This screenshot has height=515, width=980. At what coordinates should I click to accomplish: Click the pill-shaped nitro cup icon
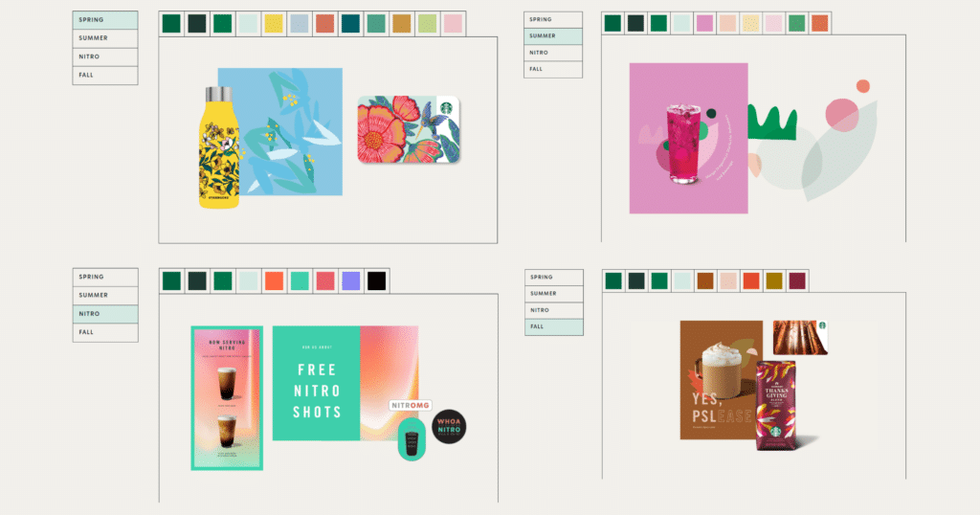pos(412,439)
